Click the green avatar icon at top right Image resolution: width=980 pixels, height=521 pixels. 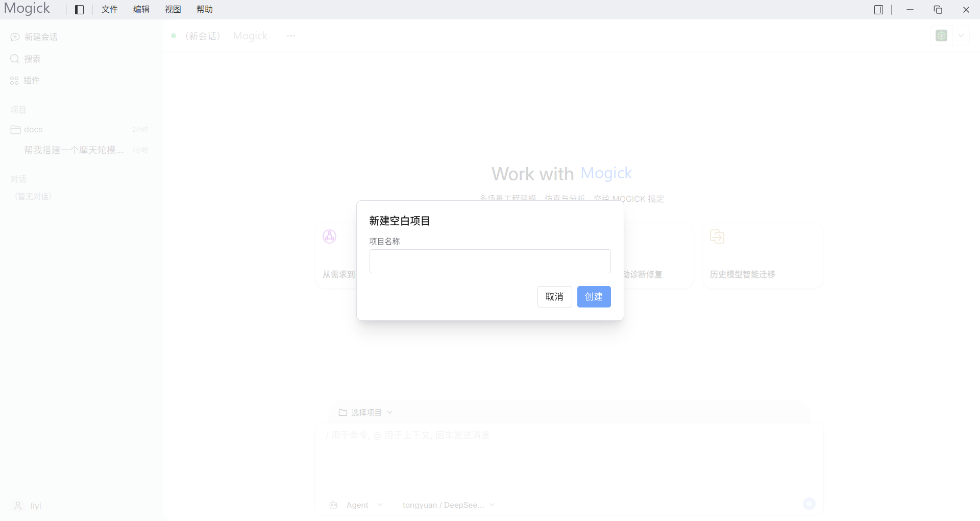click(942, 36)
